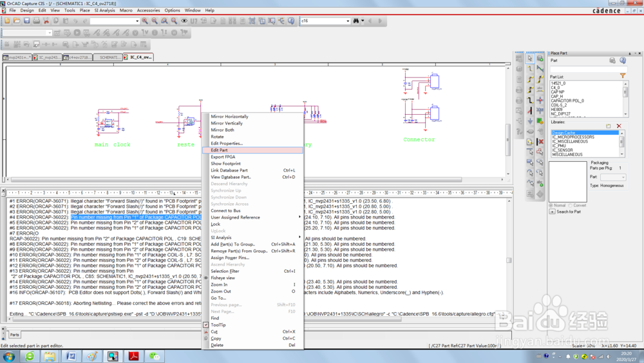Click the Open folder toolbar icon

coord(17,21)
